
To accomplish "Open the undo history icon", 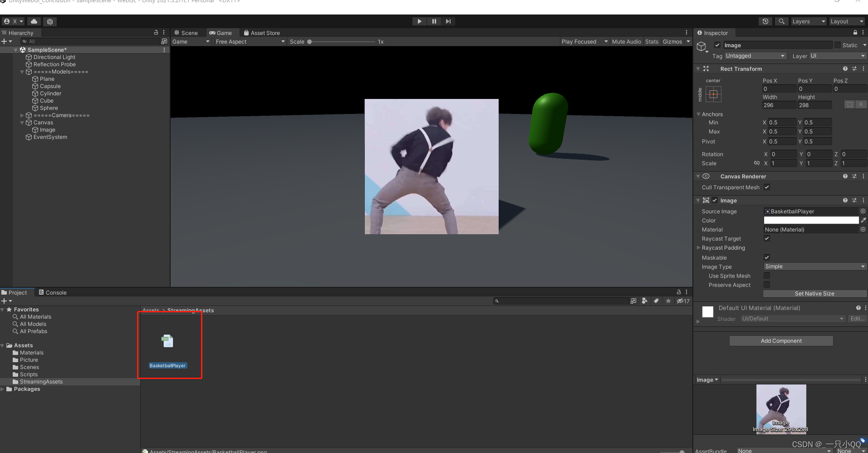I will (765, 21).
